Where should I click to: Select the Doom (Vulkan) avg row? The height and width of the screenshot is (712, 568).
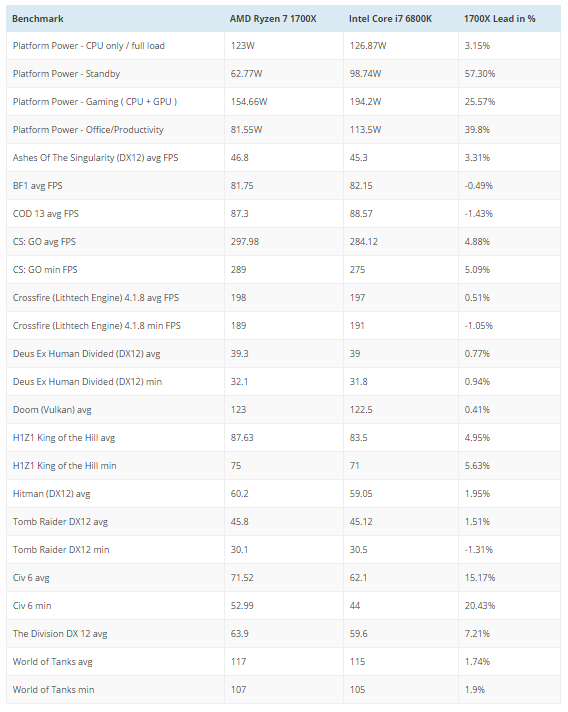(283, 410)
